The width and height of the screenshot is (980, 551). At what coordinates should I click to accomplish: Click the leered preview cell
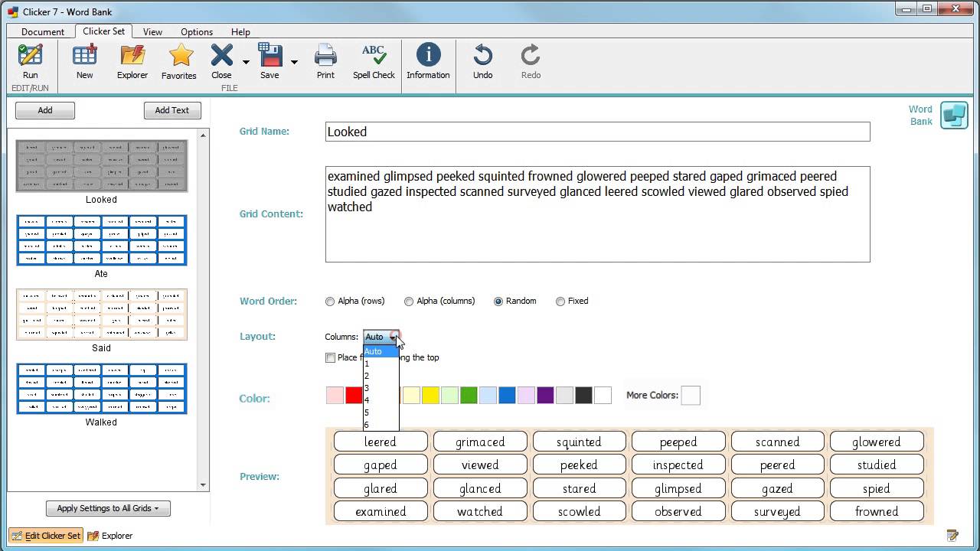381,442
